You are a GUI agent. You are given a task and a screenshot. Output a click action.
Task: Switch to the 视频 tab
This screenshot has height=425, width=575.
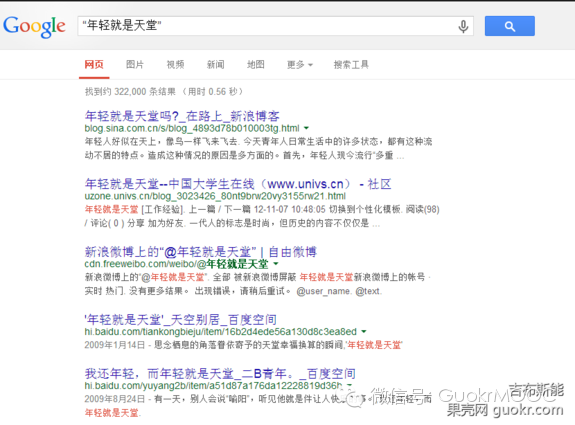(175, 65)
